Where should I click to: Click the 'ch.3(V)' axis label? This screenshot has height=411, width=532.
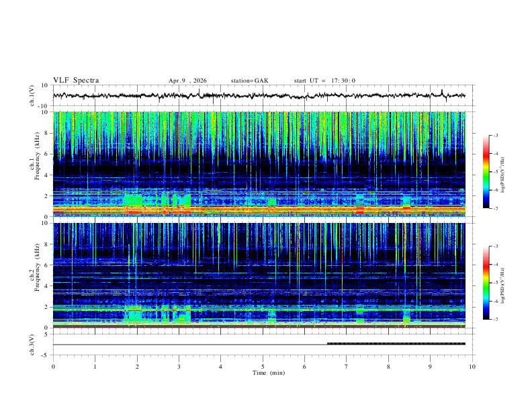click(x=32, y=345)
